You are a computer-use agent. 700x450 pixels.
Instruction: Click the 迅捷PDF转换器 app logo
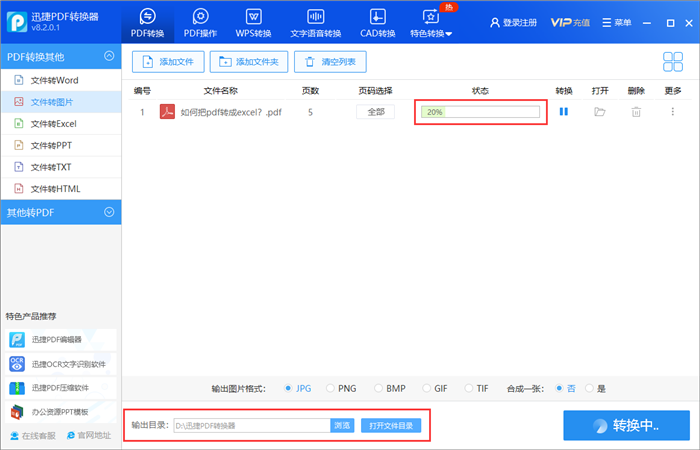coord(17,22)
